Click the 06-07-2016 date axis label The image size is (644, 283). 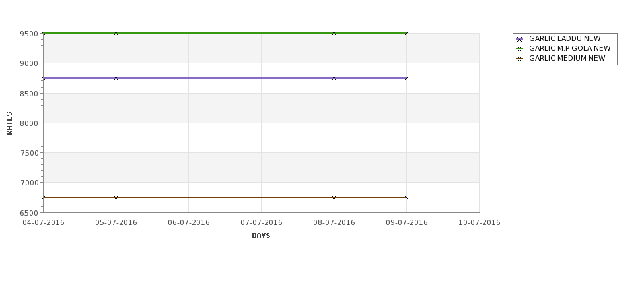click(x=188, y=223)
